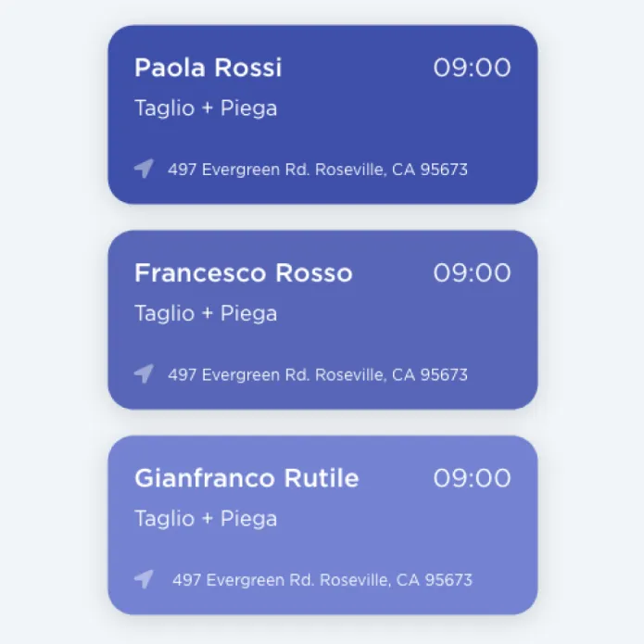
Task: Click the location arrow icon in Gianfranco Rutile's card
Action: pyautogui.click(x=144, y=579)
